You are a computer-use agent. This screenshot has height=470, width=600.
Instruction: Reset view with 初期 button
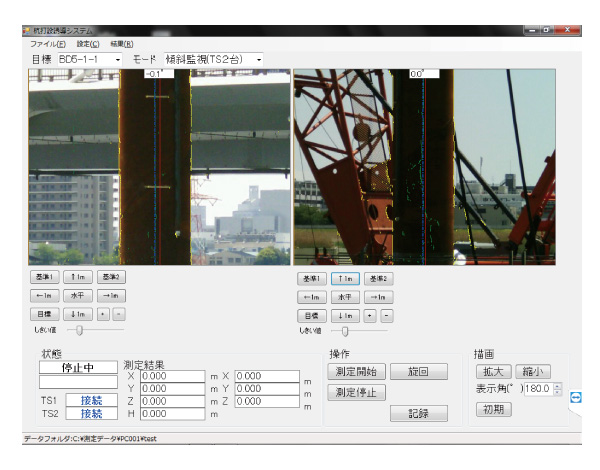494,409
